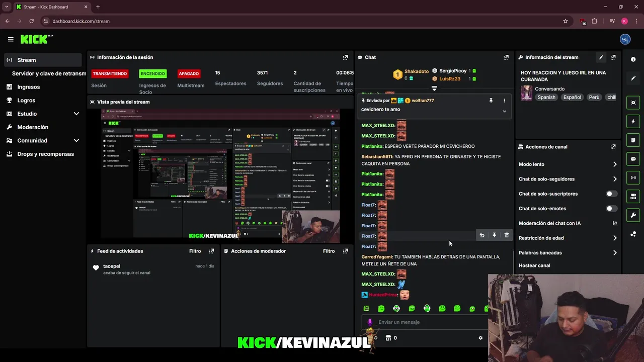
Task: Toggle the chat bubble icon in right sidebar
Action: coord(633,159)
